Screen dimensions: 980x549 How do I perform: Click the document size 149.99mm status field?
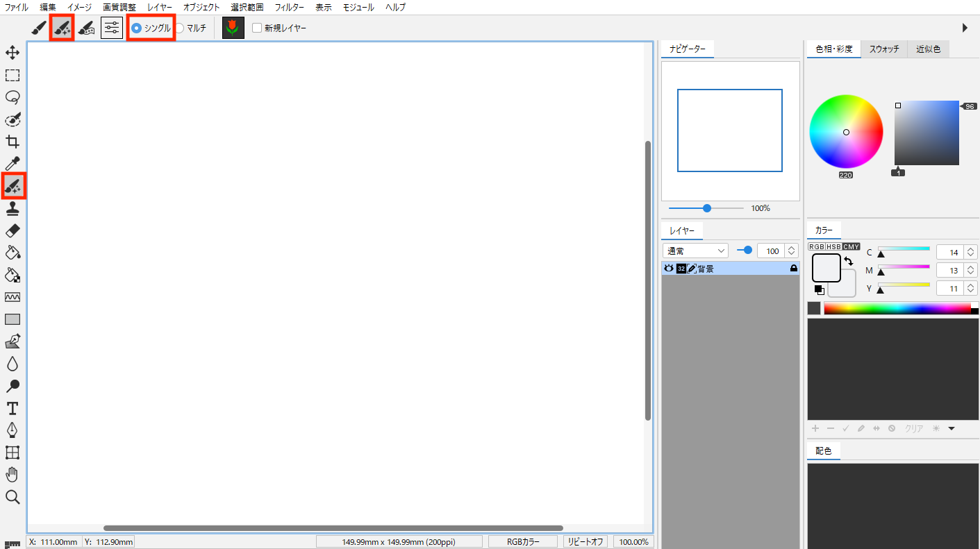399,542
